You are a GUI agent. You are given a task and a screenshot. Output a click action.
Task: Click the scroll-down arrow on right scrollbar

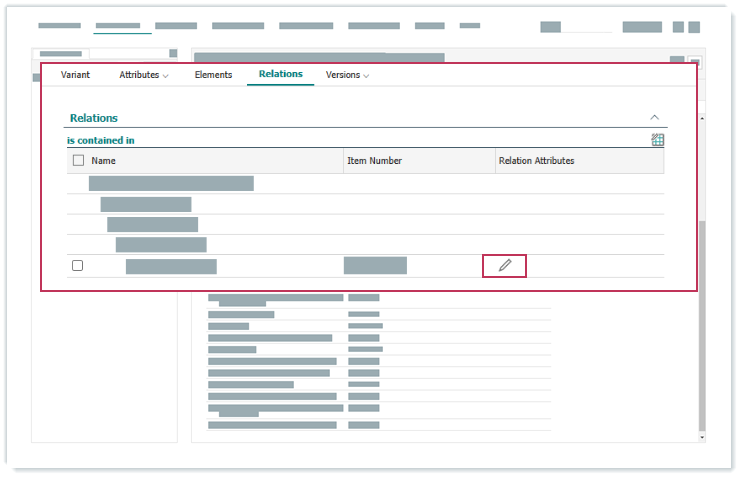point(701,437)
